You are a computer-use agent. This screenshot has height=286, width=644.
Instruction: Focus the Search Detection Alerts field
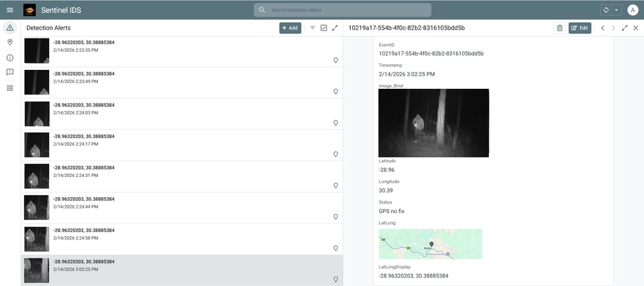tap(343, 10)
